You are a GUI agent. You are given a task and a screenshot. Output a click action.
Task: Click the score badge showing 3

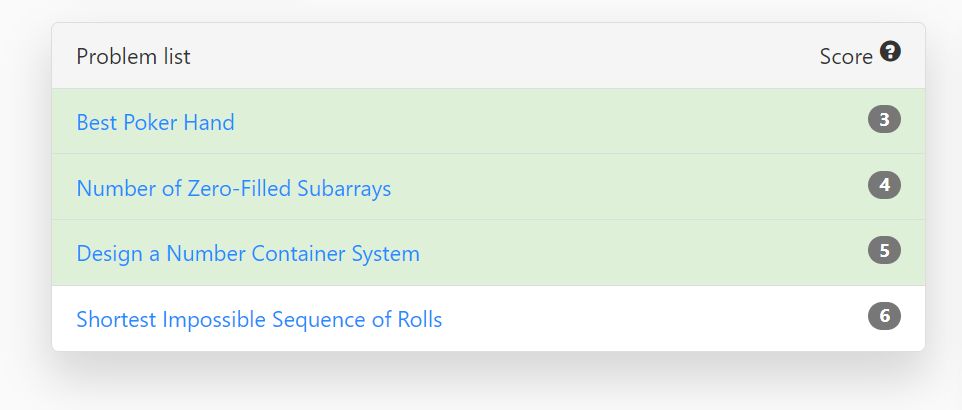(884, 119)
